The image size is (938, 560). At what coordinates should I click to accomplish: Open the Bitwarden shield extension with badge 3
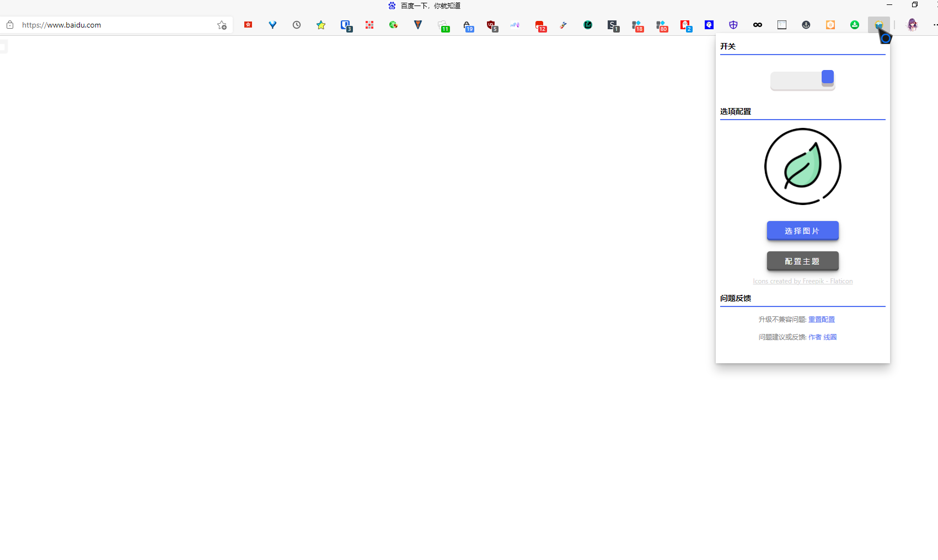coord(345,25)
